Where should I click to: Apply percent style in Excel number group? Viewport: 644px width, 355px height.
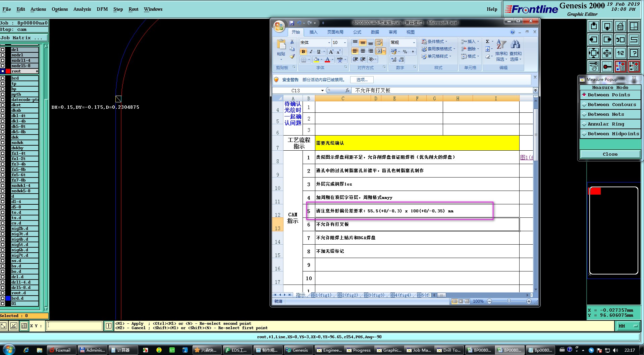click(x=405, y=52)
